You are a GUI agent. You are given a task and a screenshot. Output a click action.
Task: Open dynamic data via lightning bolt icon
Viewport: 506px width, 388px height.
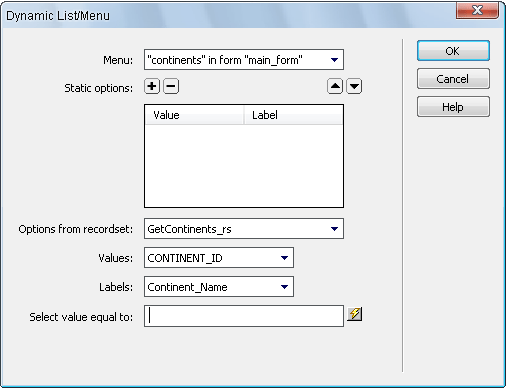[x=354, y=314]
